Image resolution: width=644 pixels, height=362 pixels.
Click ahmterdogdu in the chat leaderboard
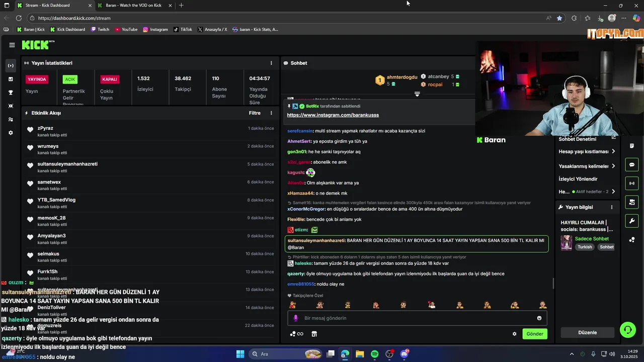click(402, 77)
